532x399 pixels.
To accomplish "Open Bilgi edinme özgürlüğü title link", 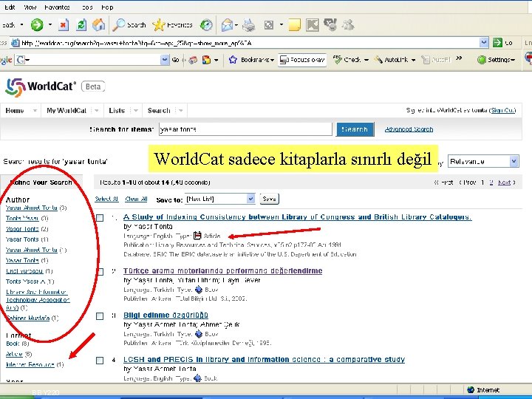I will coord(166,316).
